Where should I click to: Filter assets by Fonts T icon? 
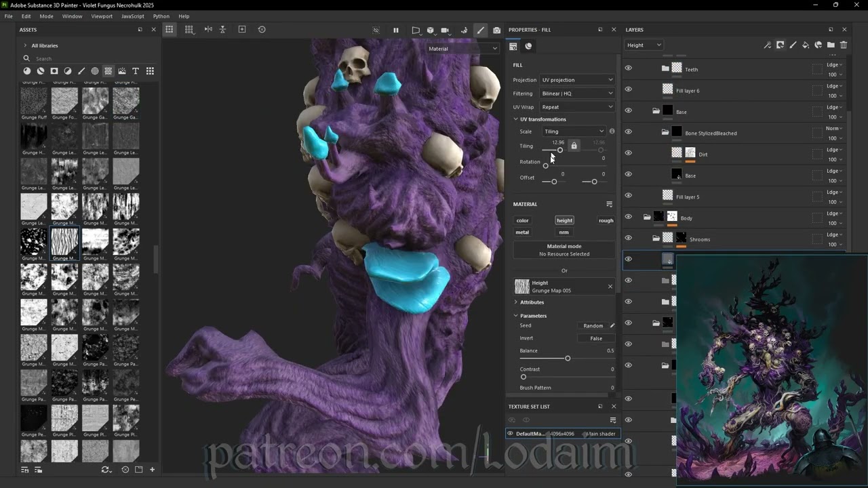tap(136, 71)
